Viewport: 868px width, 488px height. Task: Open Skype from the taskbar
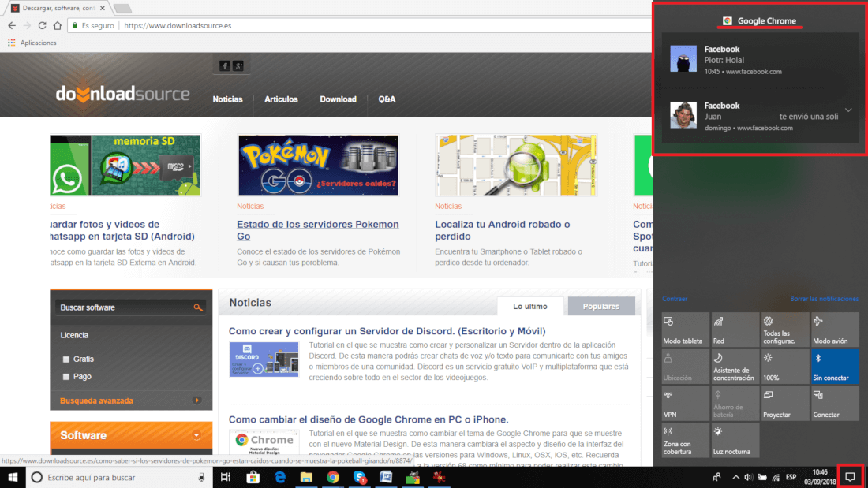click(360, 477)
